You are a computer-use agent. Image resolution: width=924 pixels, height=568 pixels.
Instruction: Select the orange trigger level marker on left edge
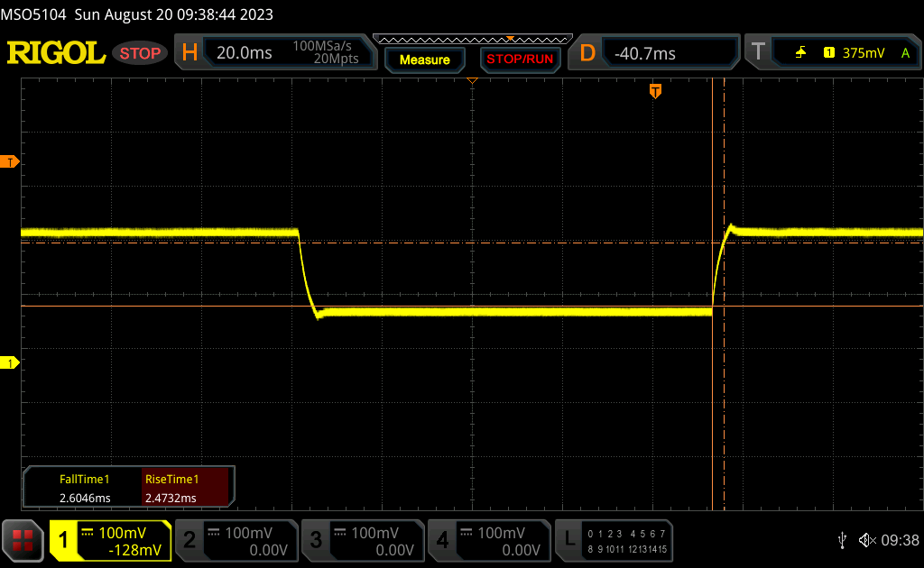tap(12, 161)
